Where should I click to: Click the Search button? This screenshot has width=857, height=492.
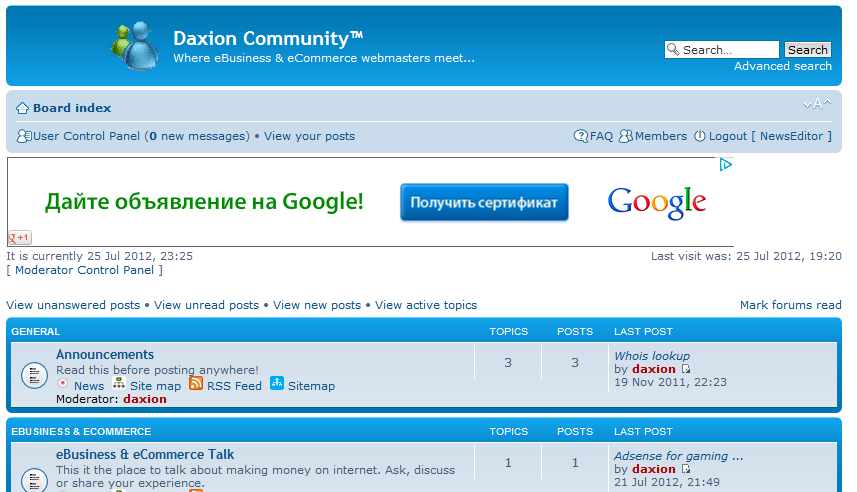coord(807,50)
